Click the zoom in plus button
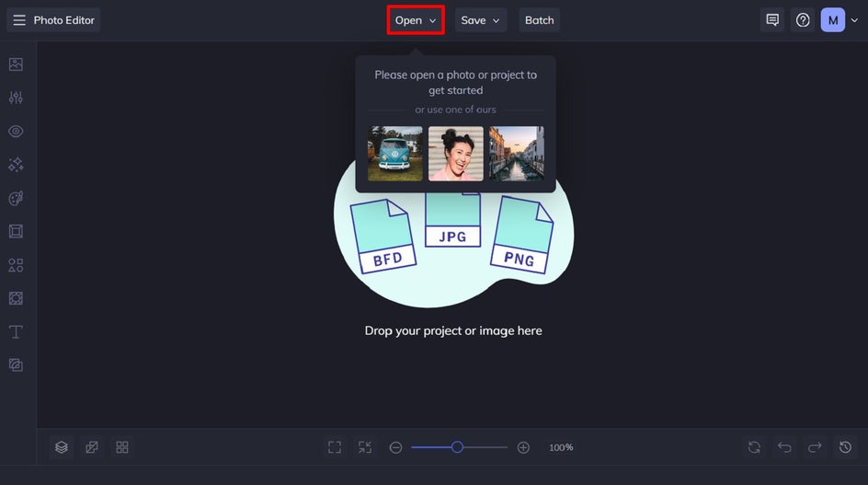The image size is (868, 485). click(523, 447)
